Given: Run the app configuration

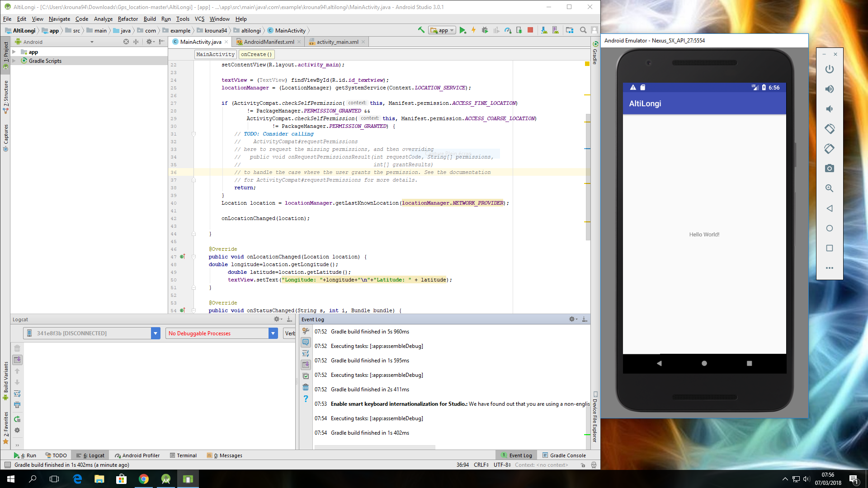Looking at the screenshot, I should click(463, 30).
